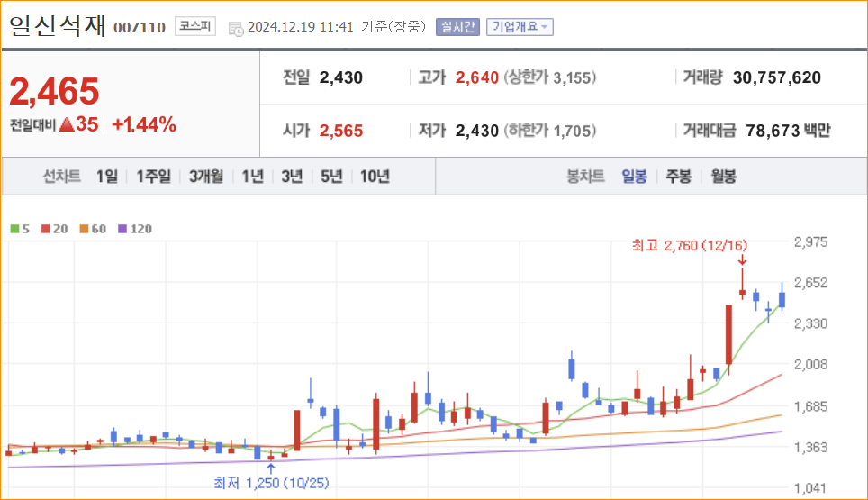The width and height of the screenshot is (868, 500).
Task: Click the 2024.12.19 11:41 timestamp
Action: coord(301,27)
